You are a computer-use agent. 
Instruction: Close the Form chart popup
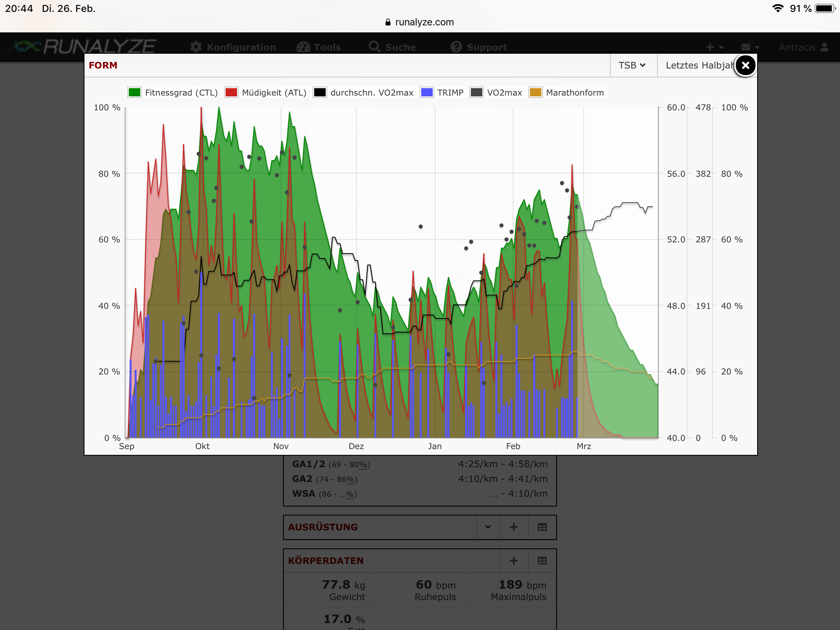click(x=745, y=65)
